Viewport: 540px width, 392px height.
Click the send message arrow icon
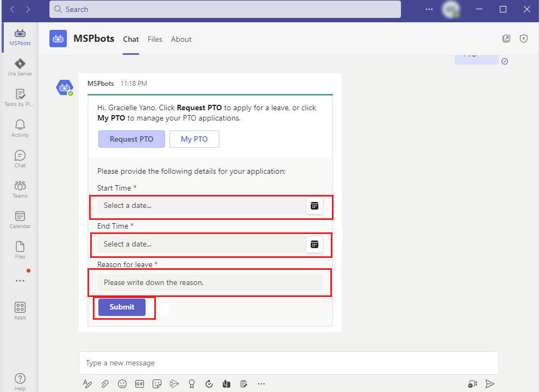[x=489, y=384]
